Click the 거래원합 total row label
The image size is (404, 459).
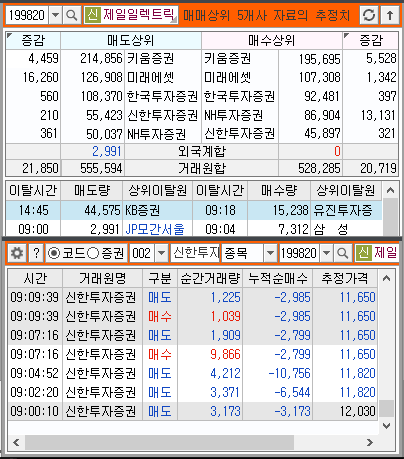click(202, 168)
